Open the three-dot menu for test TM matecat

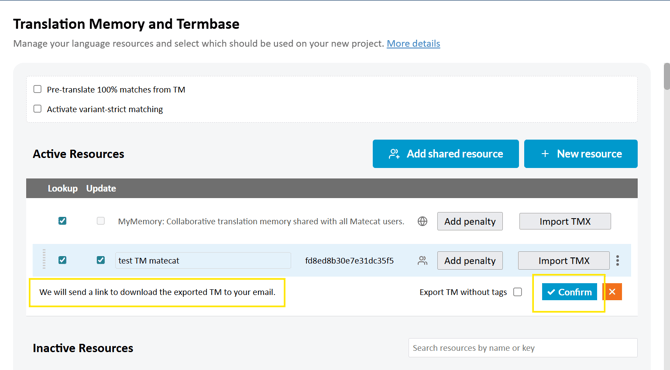click(617, 261)
